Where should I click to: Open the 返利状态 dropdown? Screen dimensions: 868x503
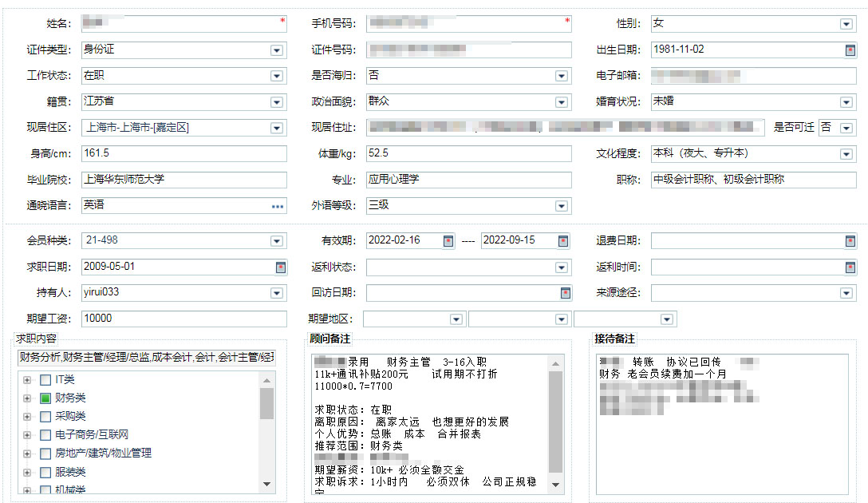(562, 267)
